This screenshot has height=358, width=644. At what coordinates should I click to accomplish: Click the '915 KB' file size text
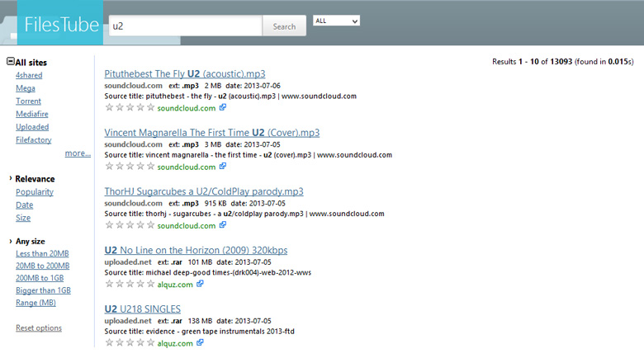click(215, 203)
